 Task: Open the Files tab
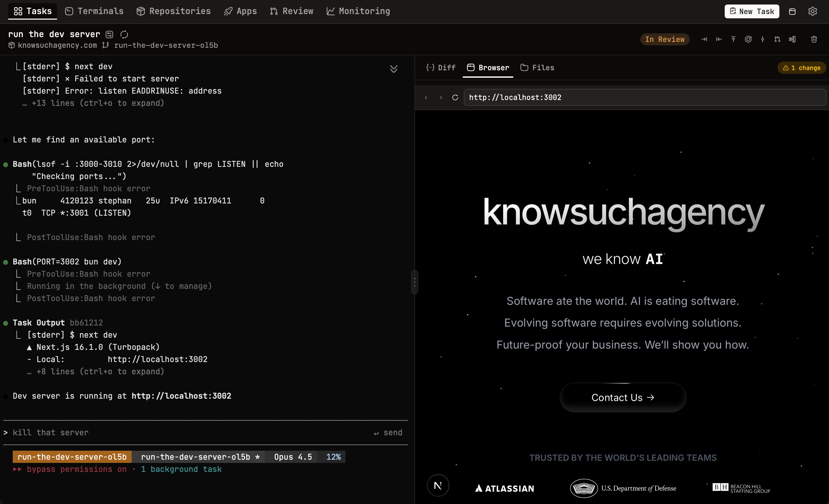[537, 68]
